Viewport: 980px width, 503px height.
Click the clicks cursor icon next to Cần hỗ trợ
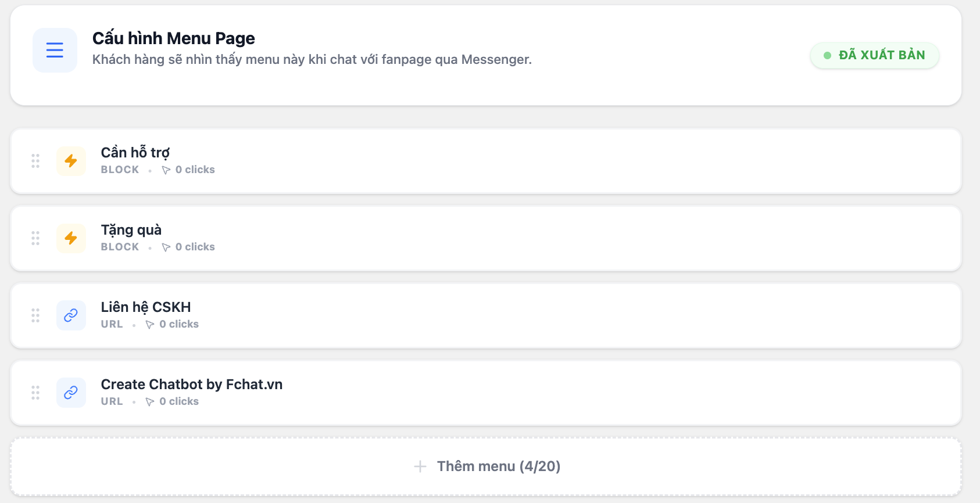coord(166,169)
